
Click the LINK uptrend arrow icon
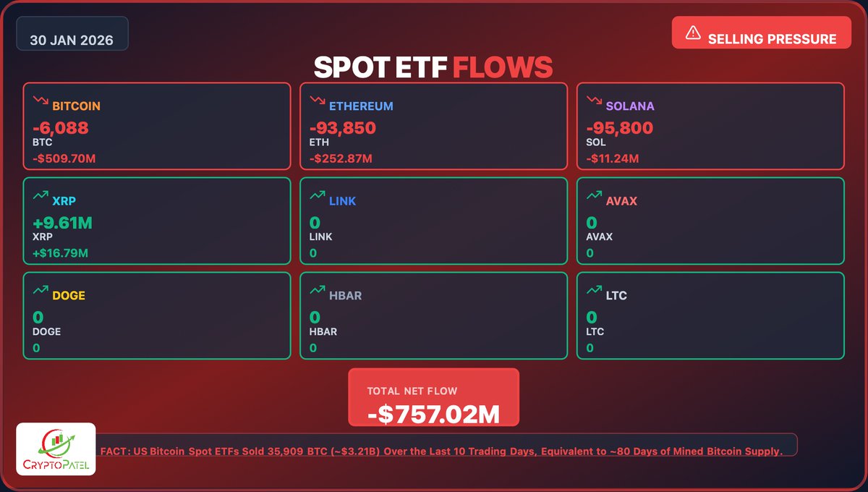pos(316,196)
